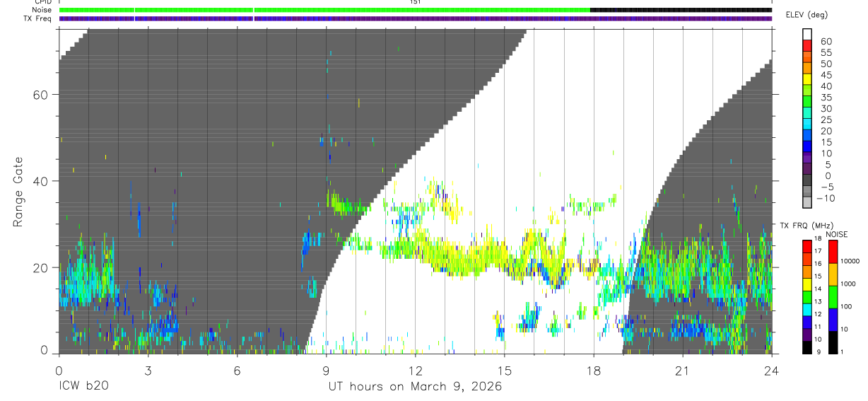The image size is (868, 401).
Task: Click the "12" tick label on UT hours axis
Action: point(415,370)
